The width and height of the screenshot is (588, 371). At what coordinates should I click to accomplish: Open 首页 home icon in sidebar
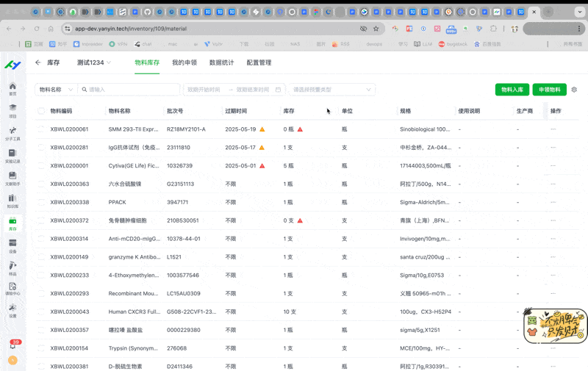12,88
